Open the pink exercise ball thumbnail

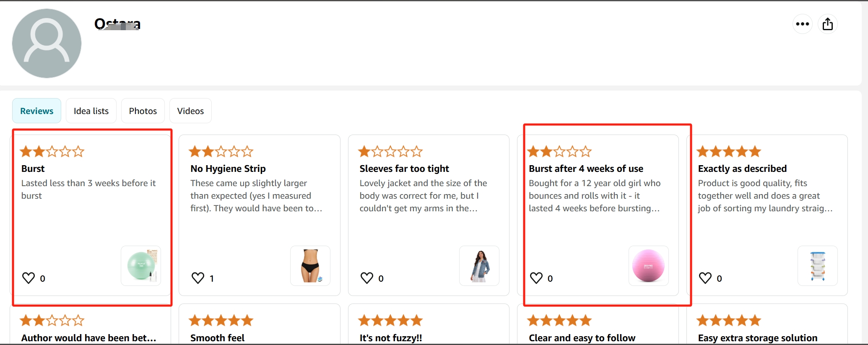click(648, 266)
